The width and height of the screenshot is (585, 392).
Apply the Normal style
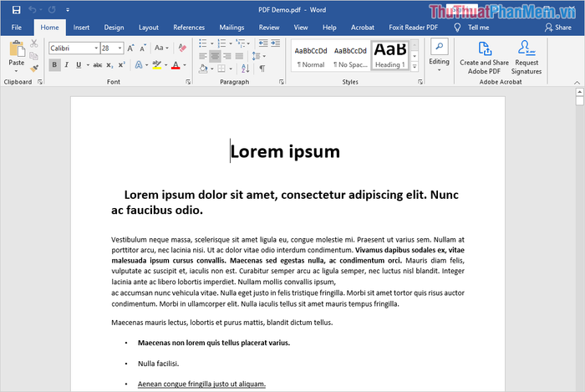[x=311, y=56]
